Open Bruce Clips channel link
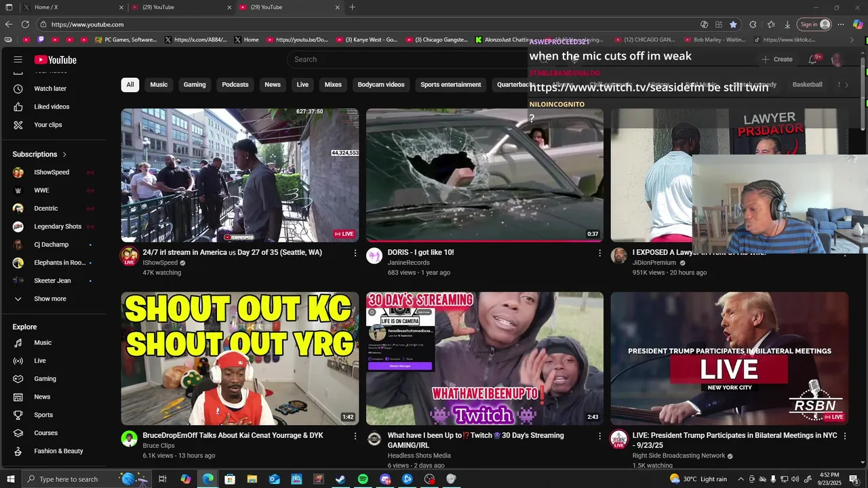Screen dimensions: 868x488 159,446
